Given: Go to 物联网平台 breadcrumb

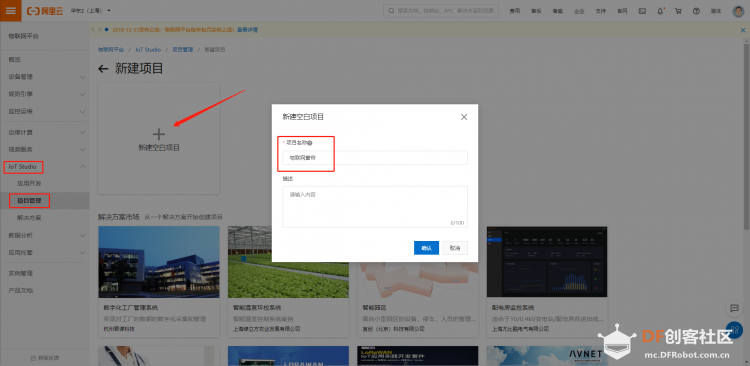Looking at the screenshot, I should pos(111,49).
